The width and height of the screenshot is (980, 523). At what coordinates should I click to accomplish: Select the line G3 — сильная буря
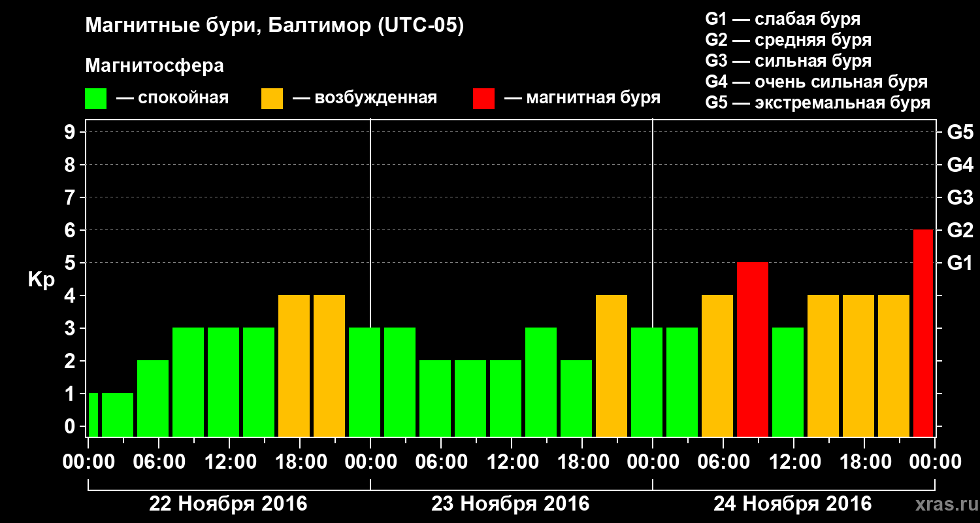pos(788,61)
